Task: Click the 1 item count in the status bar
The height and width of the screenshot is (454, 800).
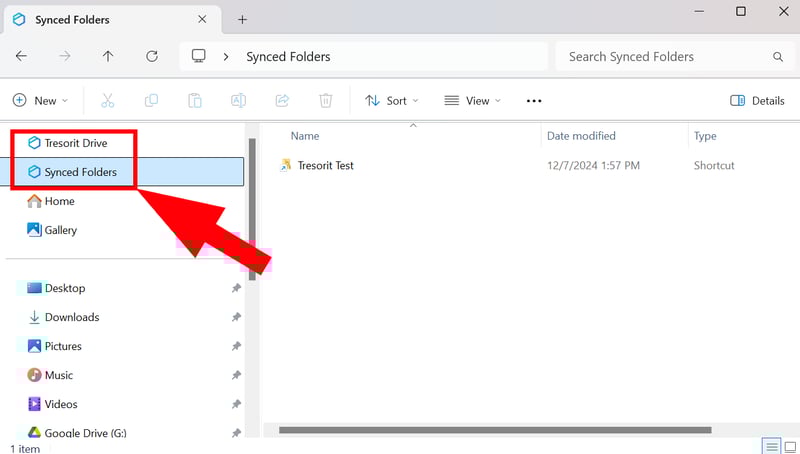Action: pyautogui.click(x=25, y=449)
